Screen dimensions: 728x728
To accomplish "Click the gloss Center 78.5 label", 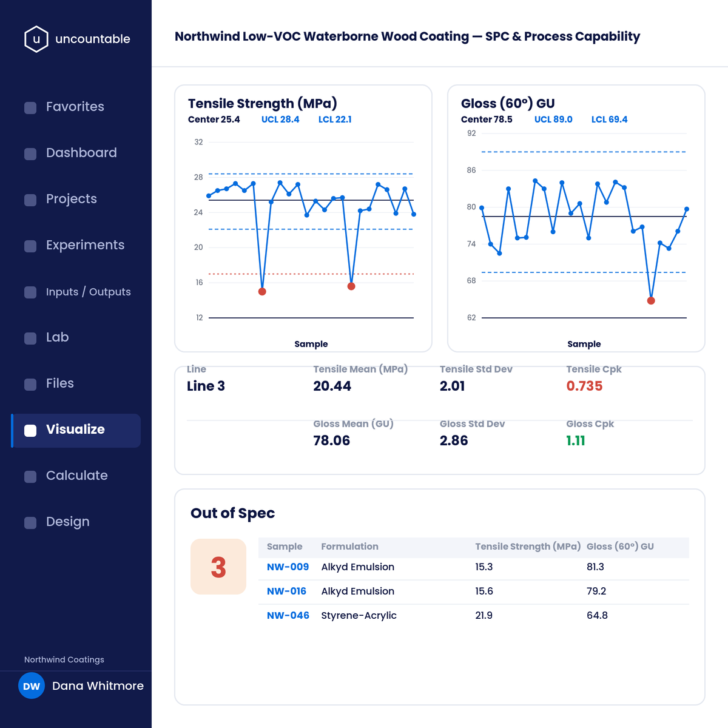I will tap(487, 120).
